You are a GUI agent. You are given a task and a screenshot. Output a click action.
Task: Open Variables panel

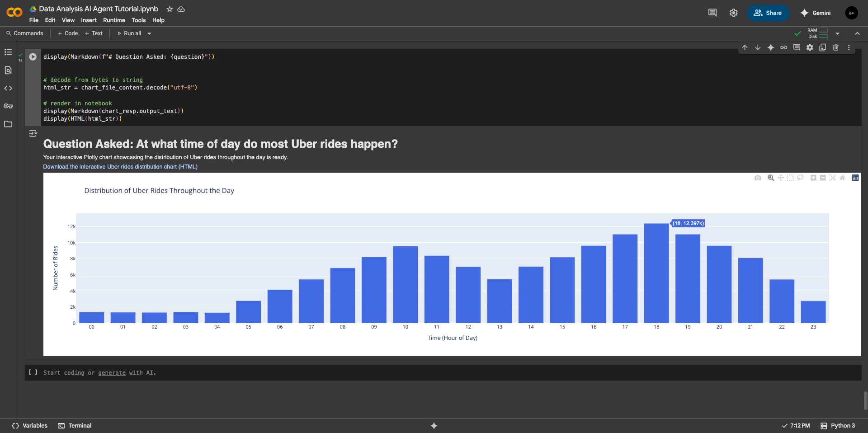click(30, 426)
